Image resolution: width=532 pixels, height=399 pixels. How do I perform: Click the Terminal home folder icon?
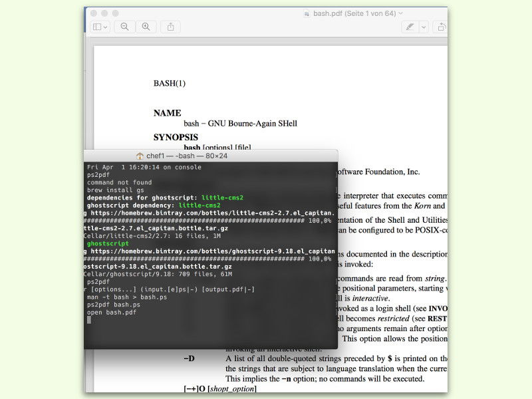click(140, 156)
